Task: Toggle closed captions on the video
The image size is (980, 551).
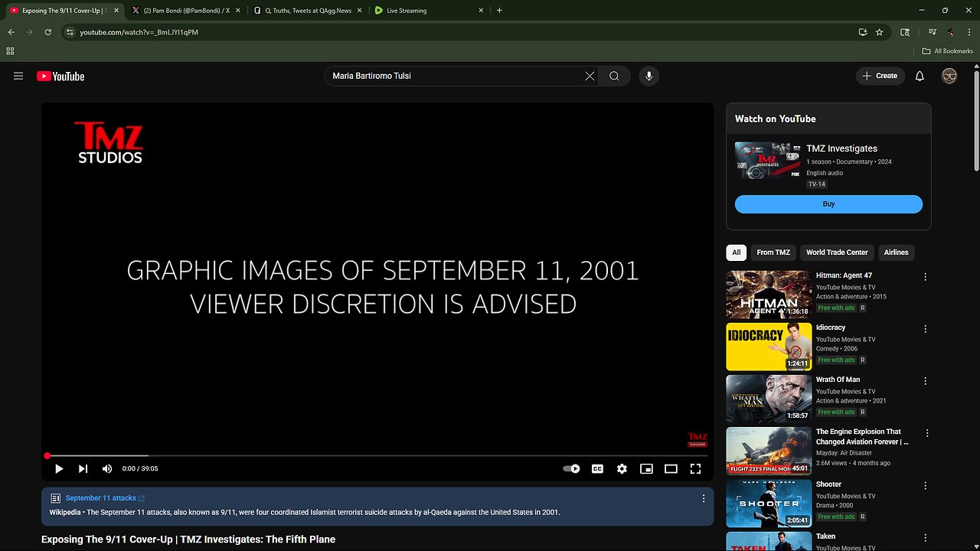Action: (x=597, y=468)
